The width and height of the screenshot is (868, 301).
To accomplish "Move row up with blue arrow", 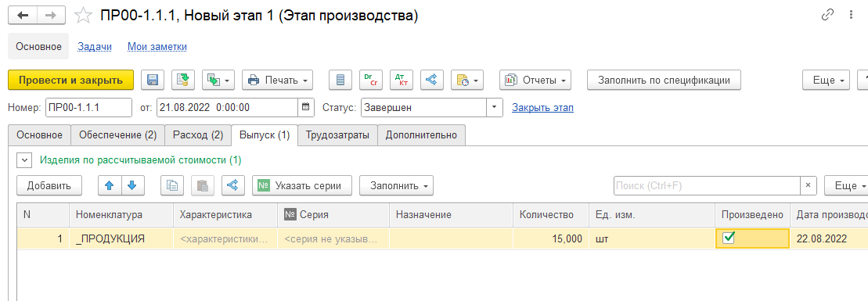I will coord(110,185).
